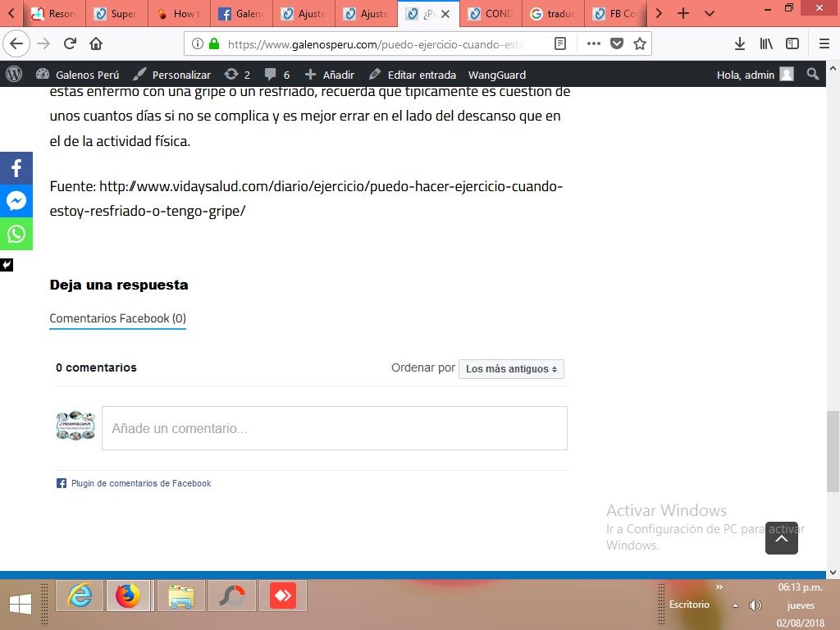840x630 pixels.
Task: Open WangGuard admin bar item
Action: (496, 75)
